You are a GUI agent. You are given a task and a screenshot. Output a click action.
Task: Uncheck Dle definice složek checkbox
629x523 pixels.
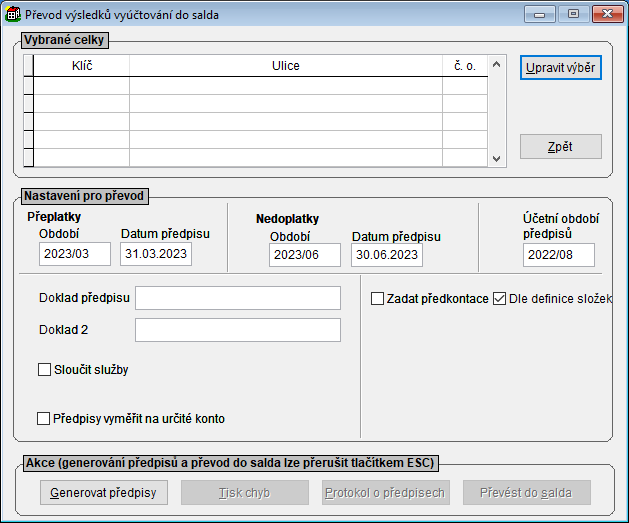pyautogui.click(x=500, y=298)
